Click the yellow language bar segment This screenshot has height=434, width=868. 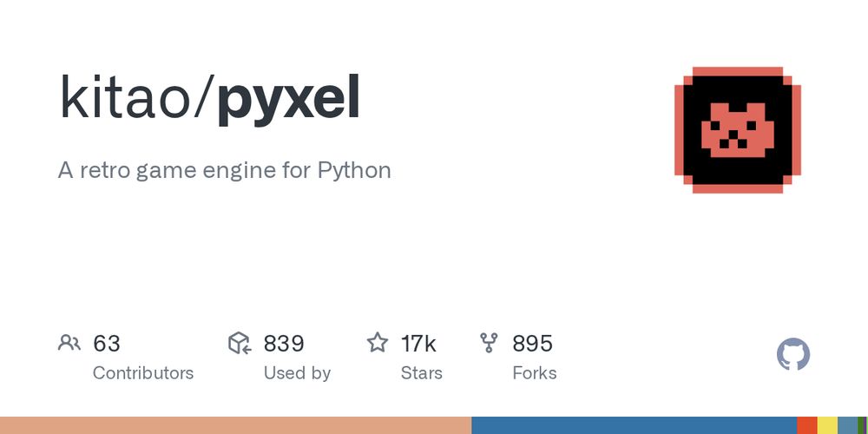827,425
